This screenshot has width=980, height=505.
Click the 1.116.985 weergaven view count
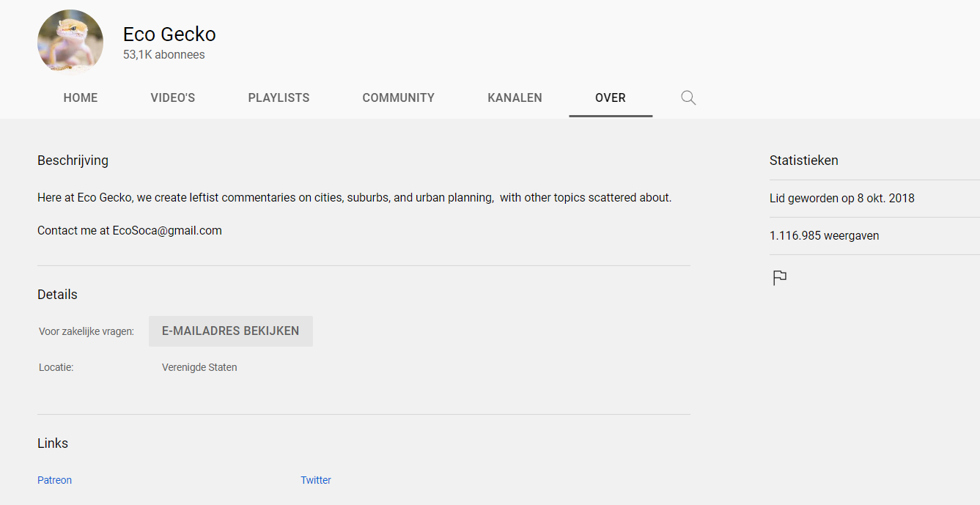click(825, 236)
